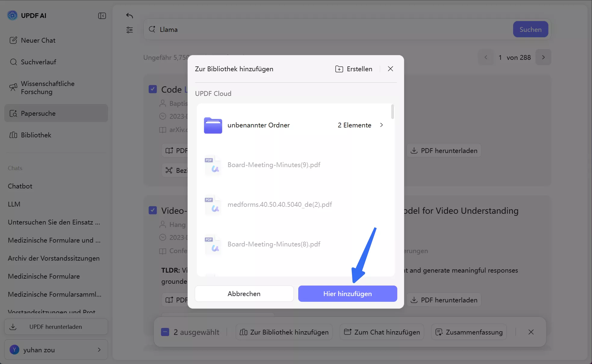Click the Zusammenfassung button
Image resolution: width=592 pixels, height=364 pixels.
(469, 332)
